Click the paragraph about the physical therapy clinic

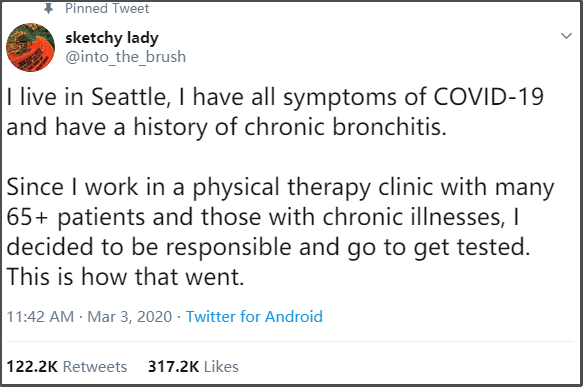280,232
